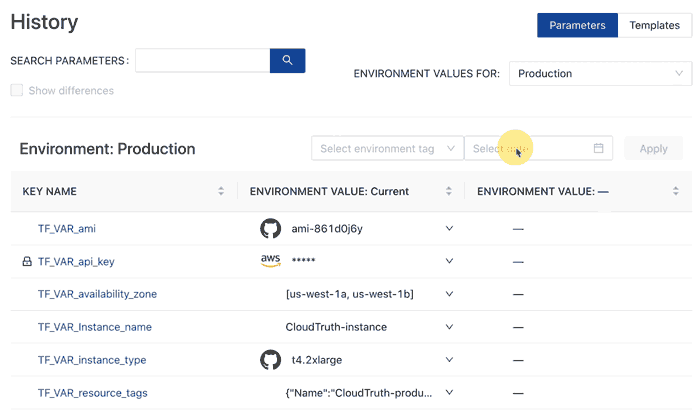
Task: Click the masked ***** secret value
Action: [304, 260]
